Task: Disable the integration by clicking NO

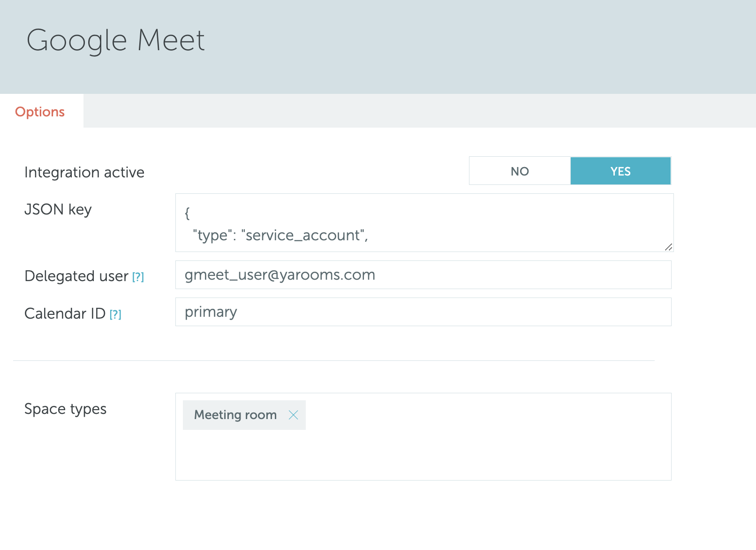Action: (x=519, y=171)
